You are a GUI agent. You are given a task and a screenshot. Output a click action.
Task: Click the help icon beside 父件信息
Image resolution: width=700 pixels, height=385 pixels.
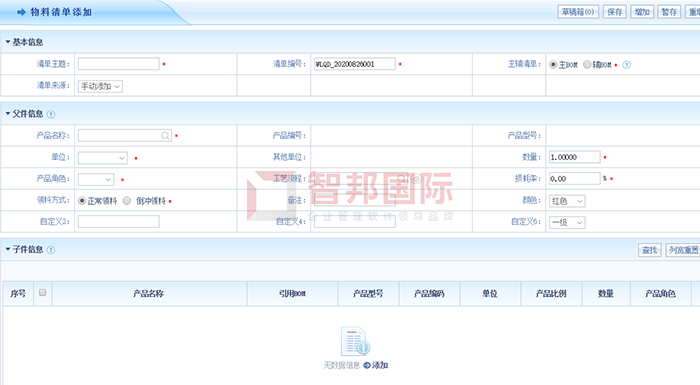[x=51, y=114]
